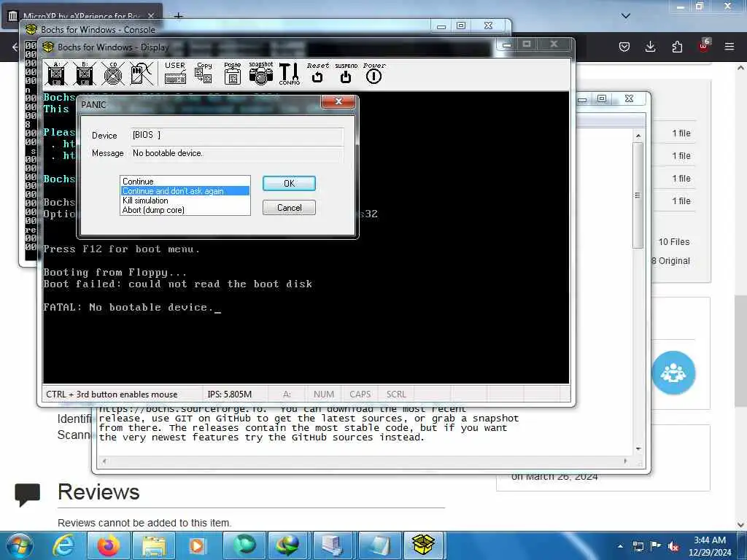The height and width of the screenshot is (560, 747).
Task: Click the Action Center flag icon in tray
Action: click(x=656, y=547)
